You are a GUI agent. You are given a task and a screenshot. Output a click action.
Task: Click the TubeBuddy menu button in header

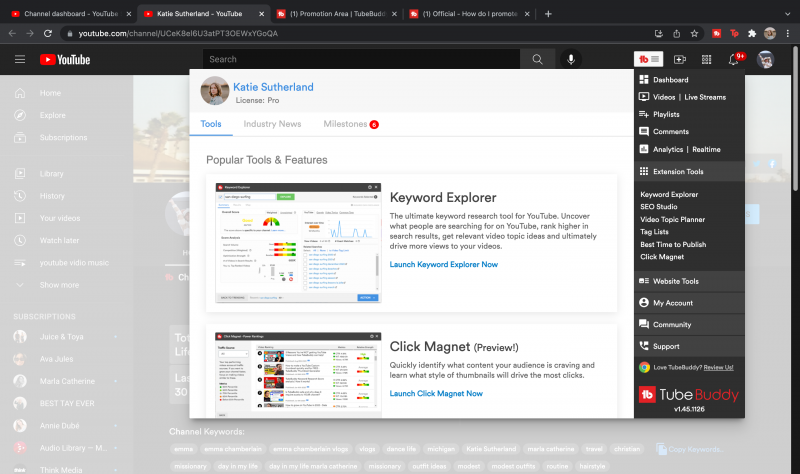tap(650, 59)
